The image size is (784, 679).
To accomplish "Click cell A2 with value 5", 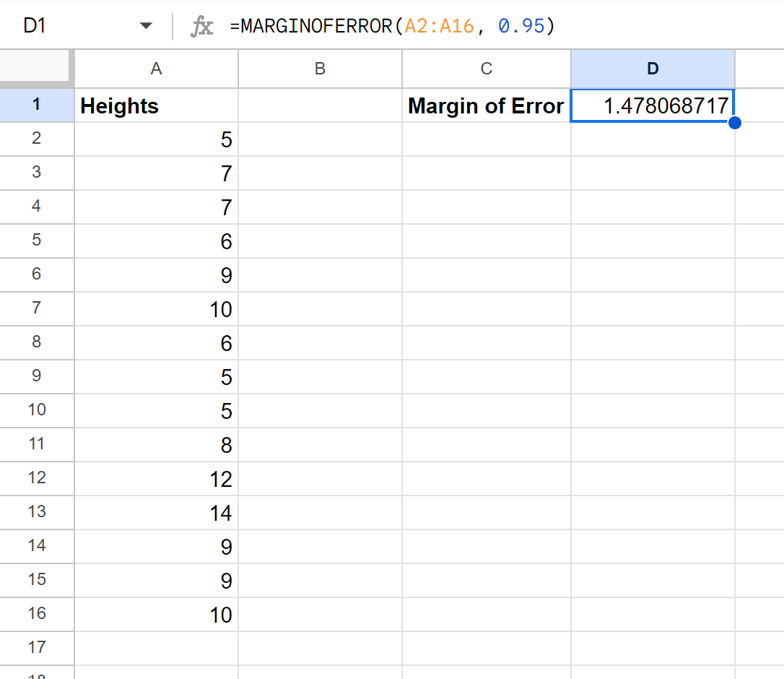I will coord(156,139).
